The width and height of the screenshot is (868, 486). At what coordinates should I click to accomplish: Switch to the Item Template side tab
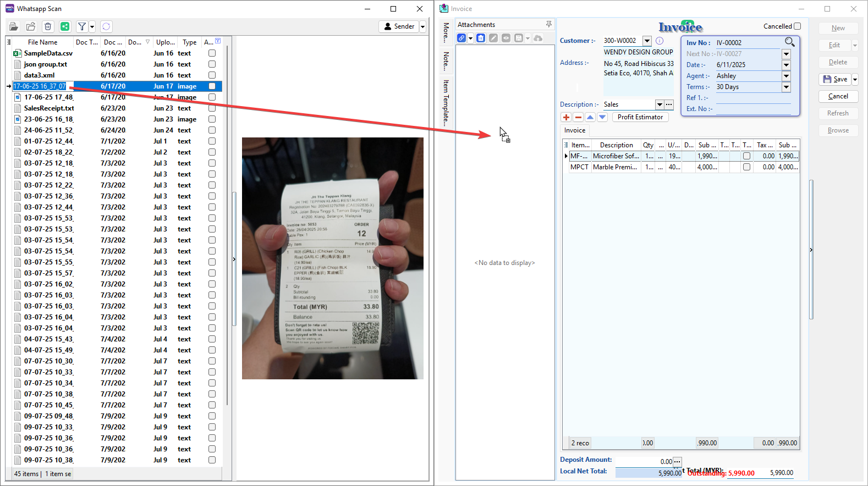(446, 102)
